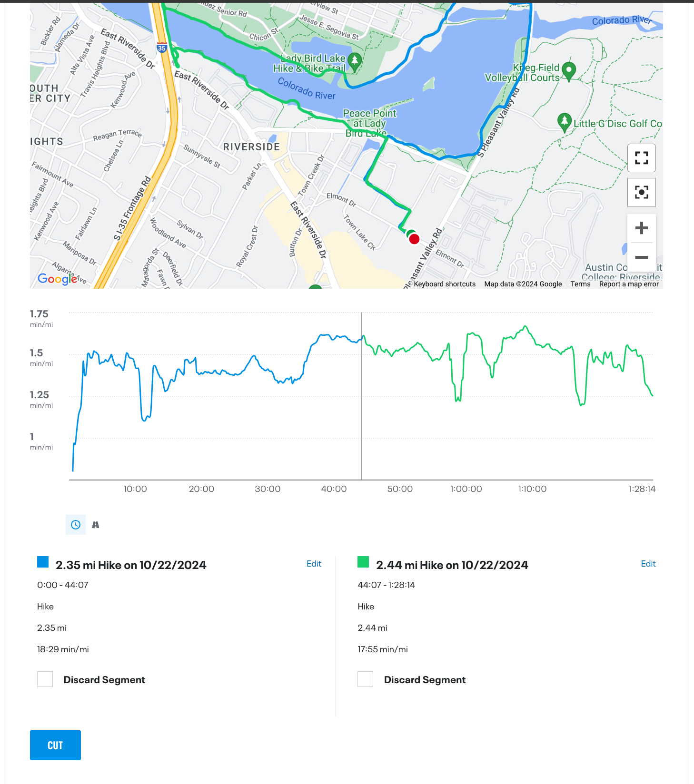Recenter map on the route
694x784 pixels.
[641, 192]
